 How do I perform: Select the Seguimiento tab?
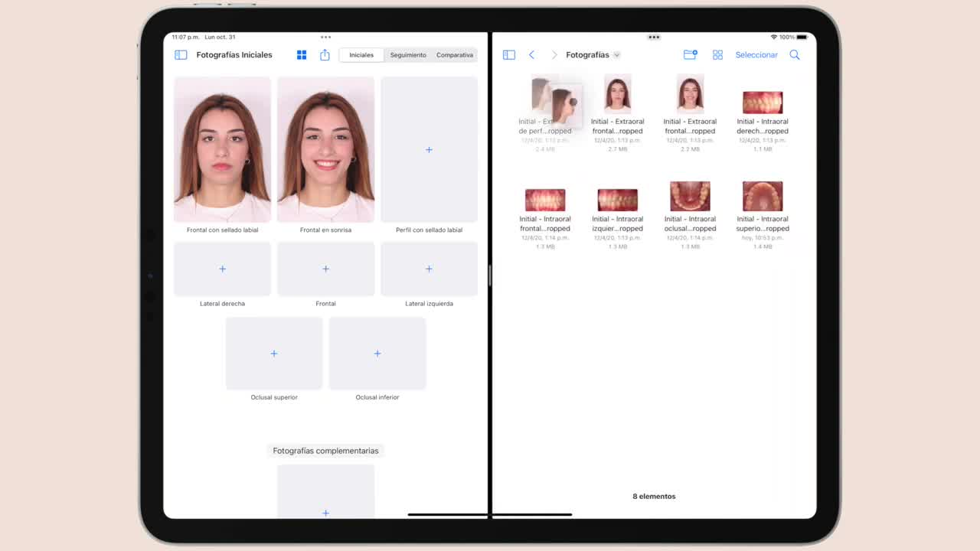(408, 55)
